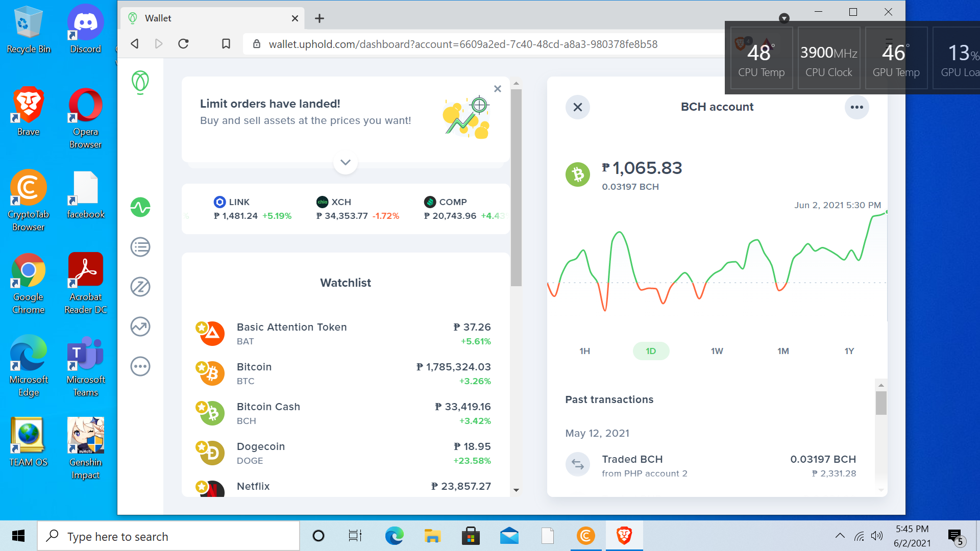Viewport: 980px width, 551px height.
Task: Bookmark this page
Action: (226, 44)
